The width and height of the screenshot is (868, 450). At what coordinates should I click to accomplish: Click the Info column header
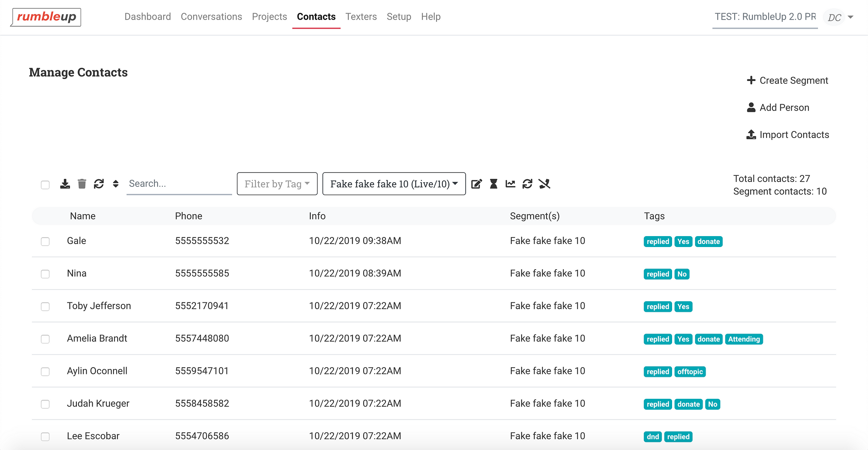click(317, 216)
